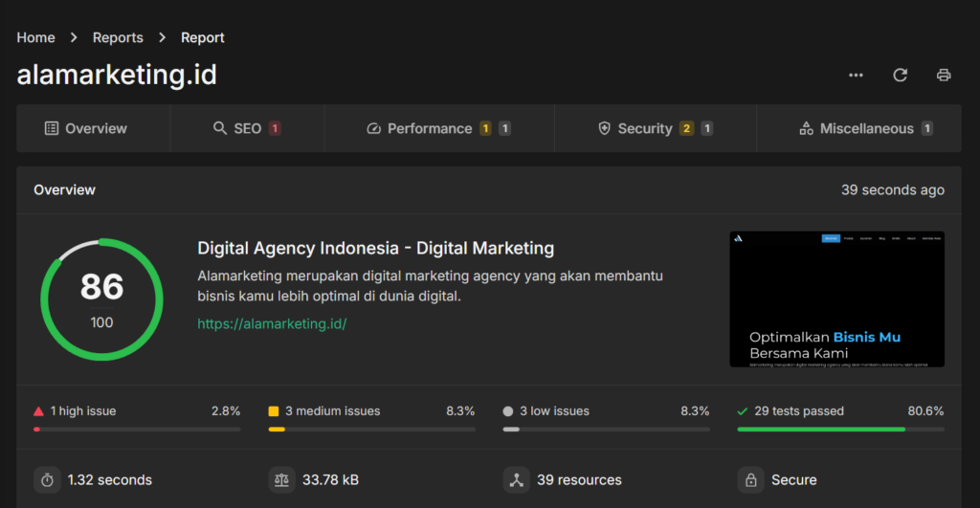Open the Miscellaneous tab
The width and height of the screenshot is (980, 508).
859,128
